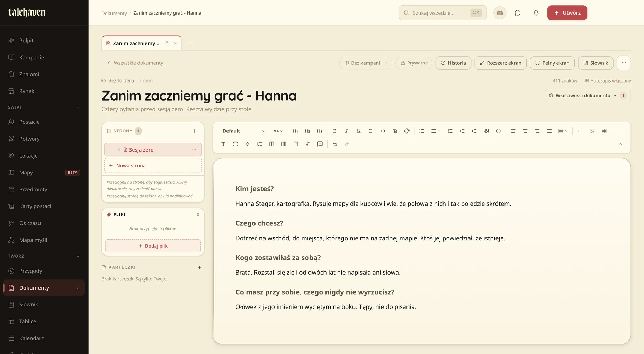Focus the Szukaj wszędzie search field
This screenshot has width=644, height=354.
442,13
